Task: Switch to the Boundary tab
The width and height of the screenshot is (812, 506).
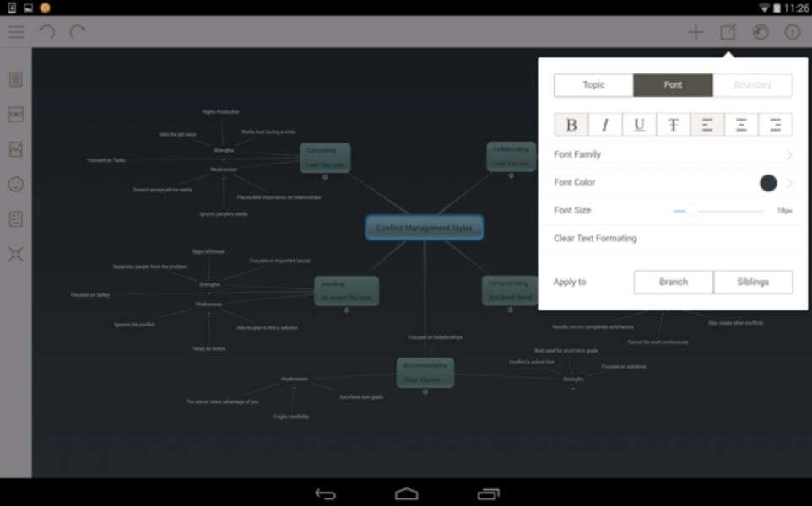Action: tap(752, 85)
